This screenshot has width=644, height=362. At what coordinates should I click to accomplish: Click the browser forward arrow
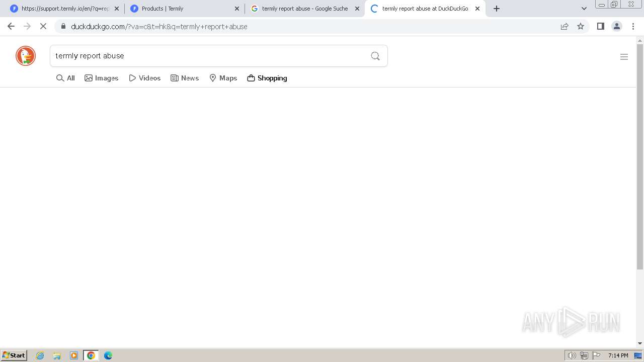(x=27, y=26)
